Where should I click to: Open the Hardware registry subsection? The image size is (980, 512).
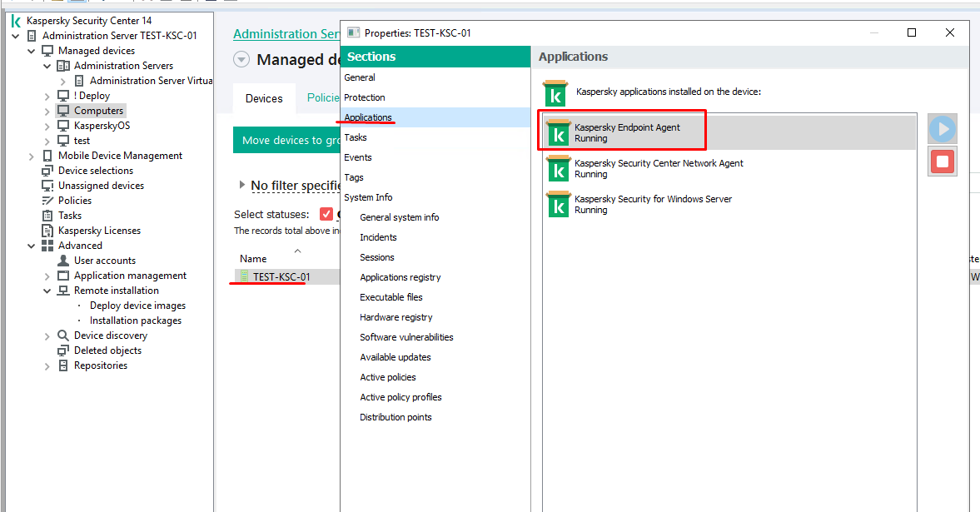[395, 317]
